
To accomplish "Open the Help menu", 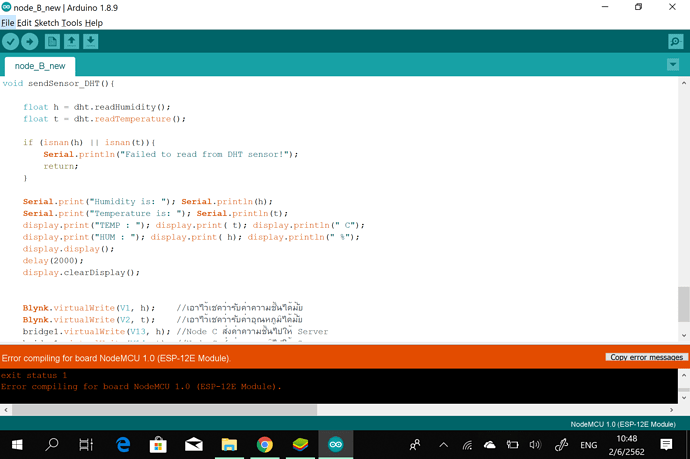I will 94,23.
